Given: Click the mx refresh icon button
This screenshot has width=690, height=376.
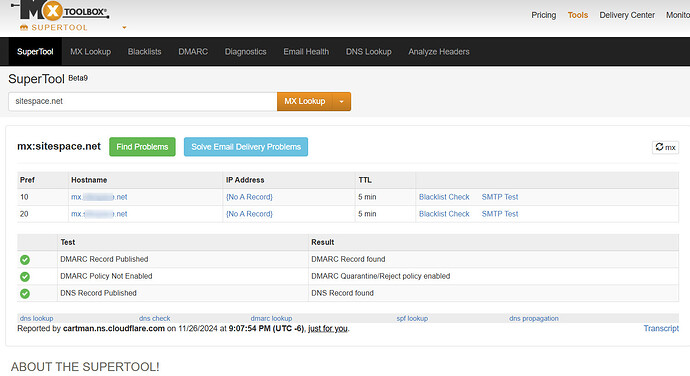Looking at the screenshot, I should tap(665, 147).
